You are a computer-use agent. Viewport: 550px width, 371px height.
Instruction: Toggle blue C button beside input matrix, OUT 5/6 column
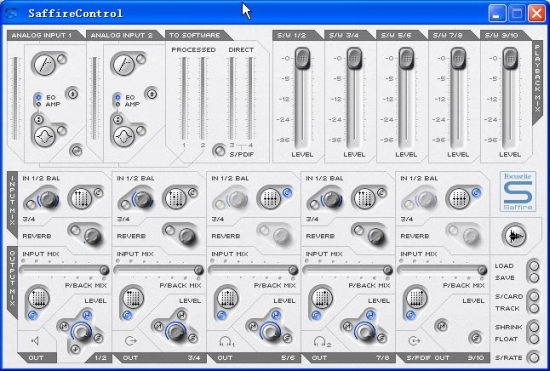[287, 192]
